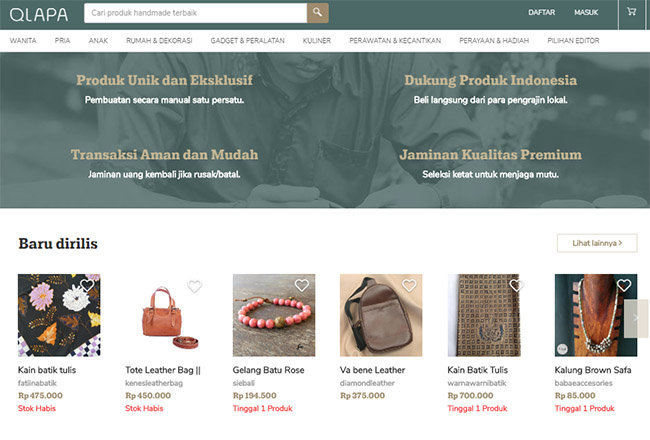Screen dimensions: 650x440
Task: Click Lihat lainnya button
Action: (597, 243)
